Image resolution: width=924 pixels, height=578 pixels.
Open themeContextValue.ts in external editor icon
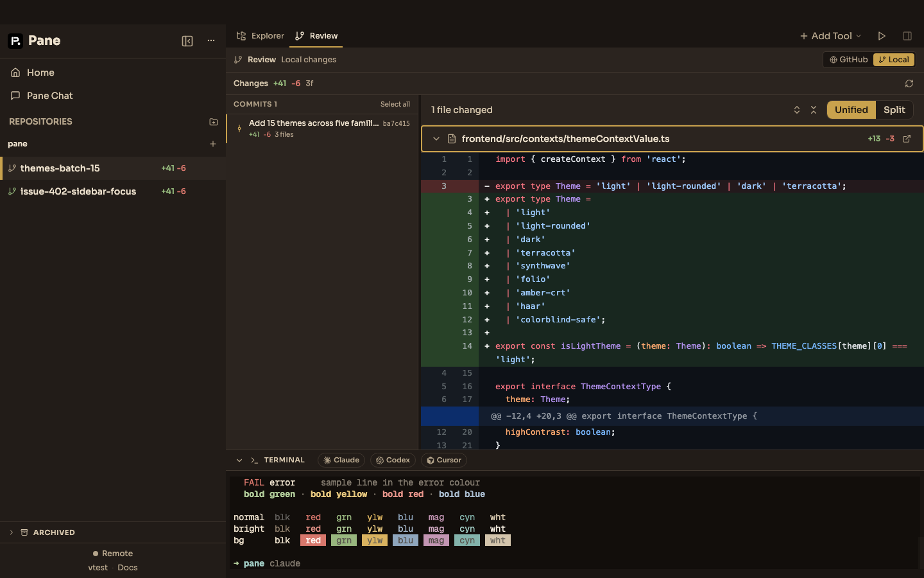click(907, 139)
